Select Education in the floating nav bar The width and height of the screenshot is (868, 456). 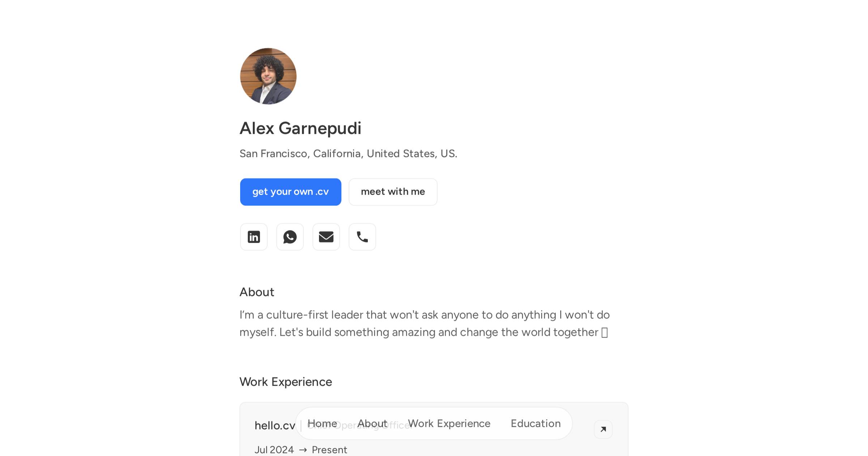(536, 423)
